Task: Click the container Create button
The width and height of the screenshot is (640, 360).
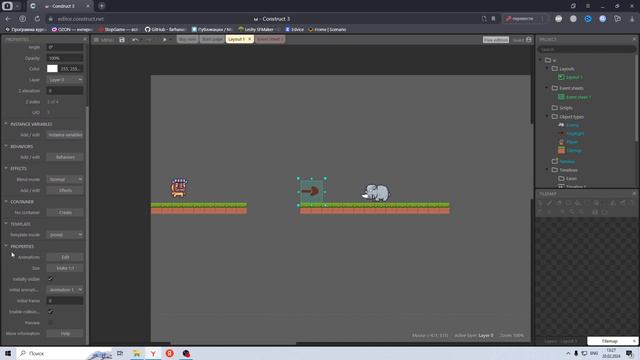Action: point(65,213)
